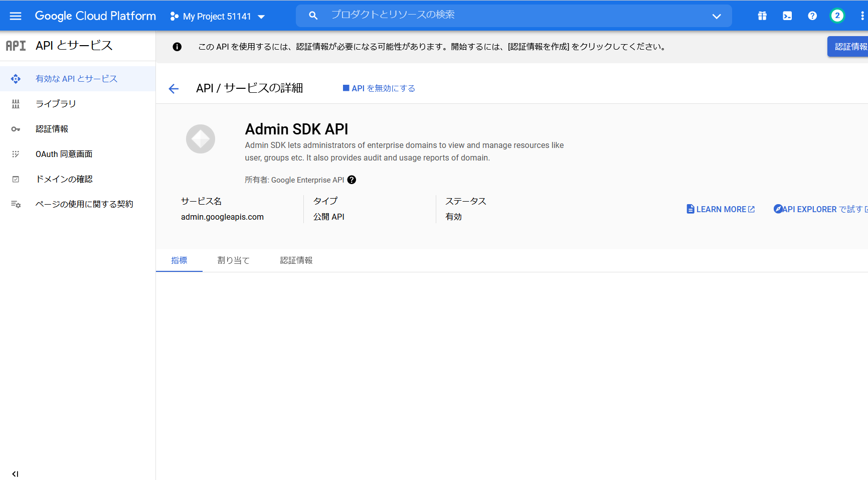This screenshot has width=868, height=480.
Task: Click the 有効 status value
Action: [454, 217]
